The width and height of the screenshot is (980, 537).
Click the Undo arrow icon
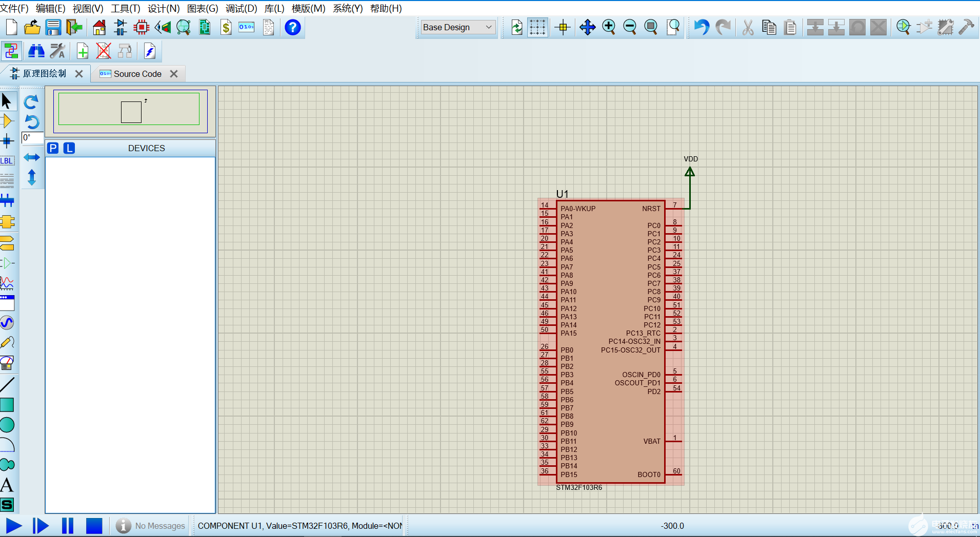coord(702,27)
